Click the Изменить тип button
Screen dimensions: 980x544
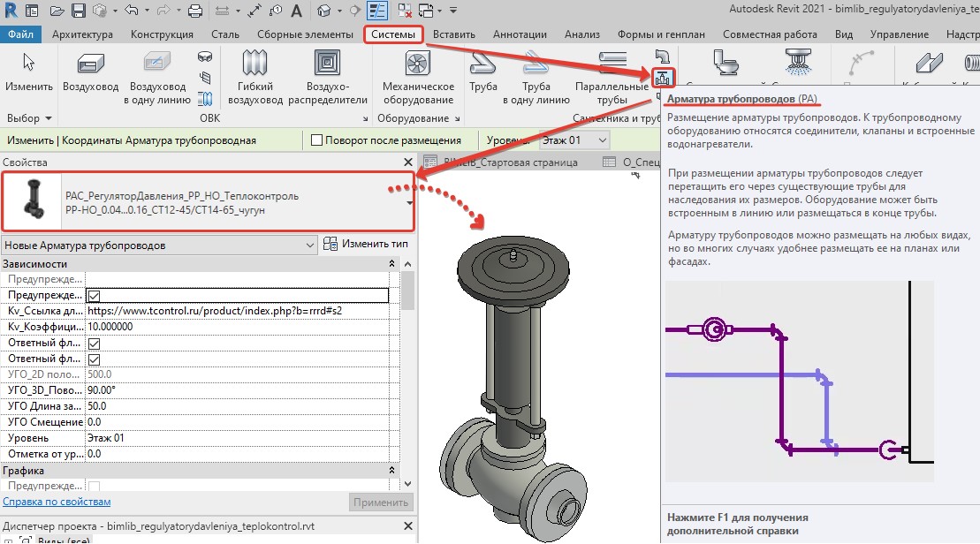(x=366, y=245)
